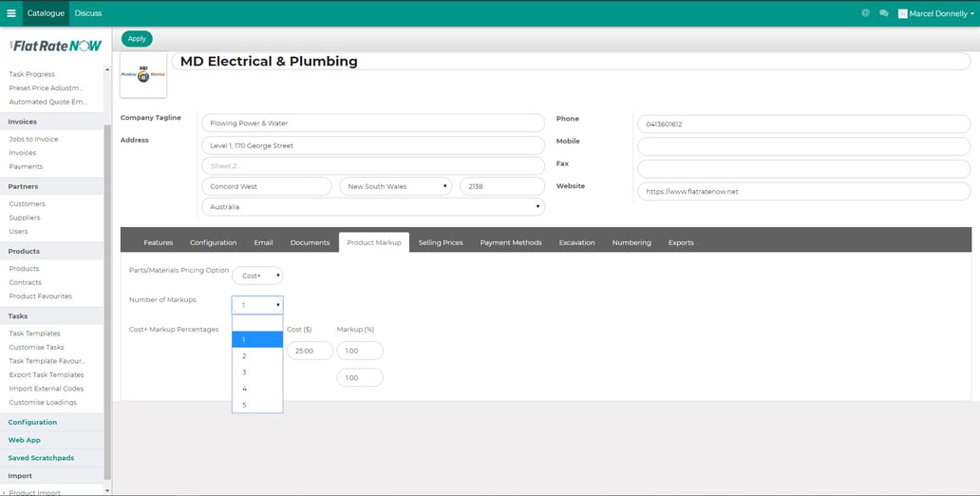
Task: Select option 3 in markups dropdown list
Action: coord(256,372)
